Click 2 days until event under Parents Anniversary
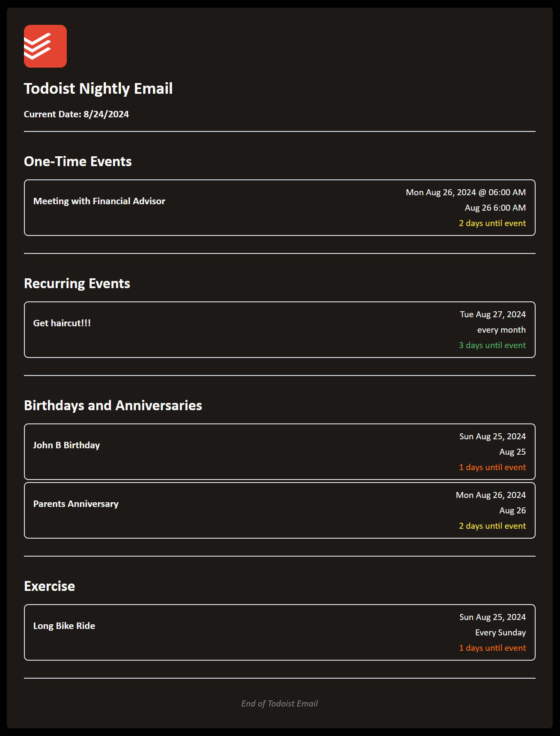 [492, 526]
